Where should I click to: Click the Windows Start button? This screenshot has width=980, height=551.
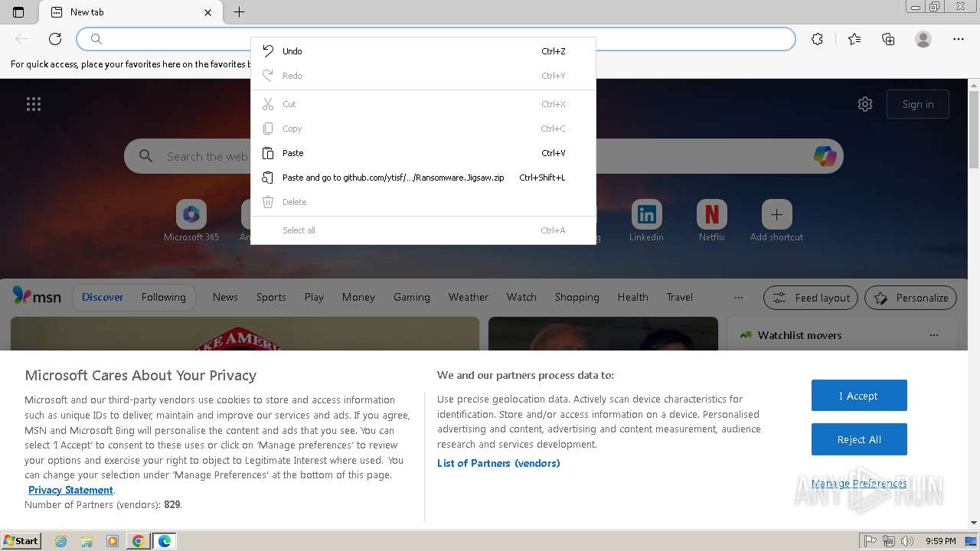(21, 541)
